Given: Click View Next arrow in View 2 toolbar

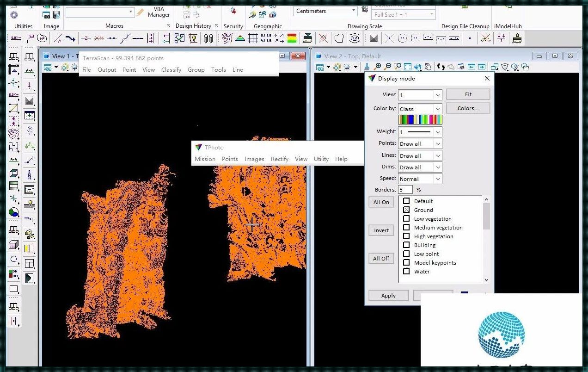Looking at the screenshot, I should click(482, 67).
